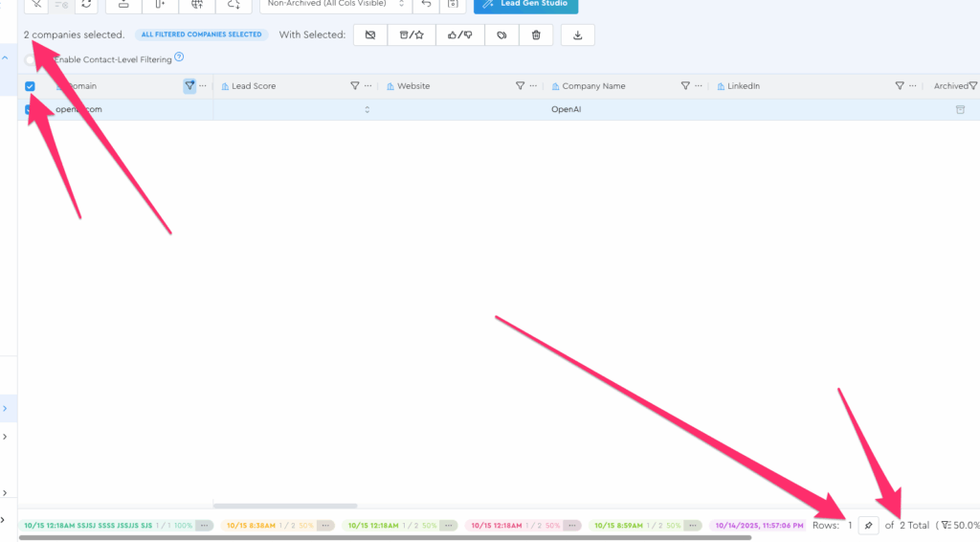Click the archive icon in the OpenAI row
This screenshot has height=542, width=980.
pyautogui.click(x=960, y=110)
